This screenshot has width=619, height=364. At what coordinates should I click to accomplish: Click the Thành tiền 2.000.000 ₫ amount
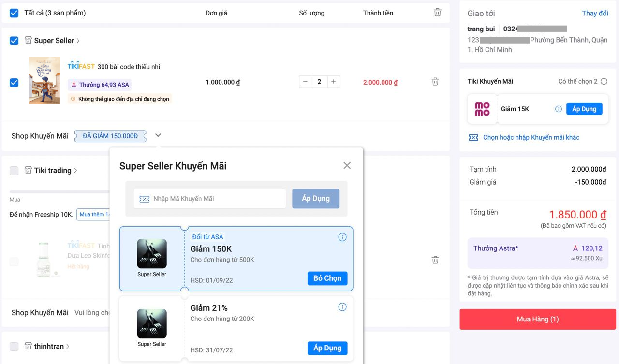pos(380,83)
